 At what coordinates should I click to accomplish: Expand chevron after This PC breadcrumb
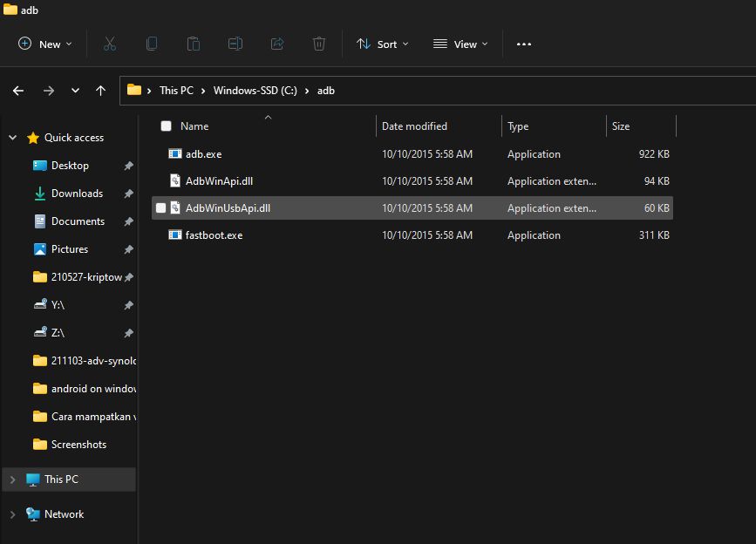click(203, 91)
